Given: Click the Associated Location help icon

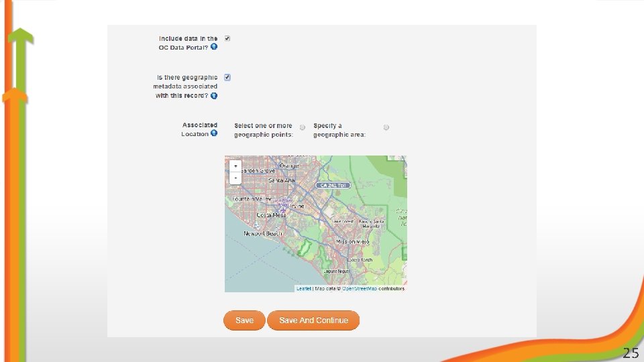Looking at the screenshot, I should pos(214,133).
